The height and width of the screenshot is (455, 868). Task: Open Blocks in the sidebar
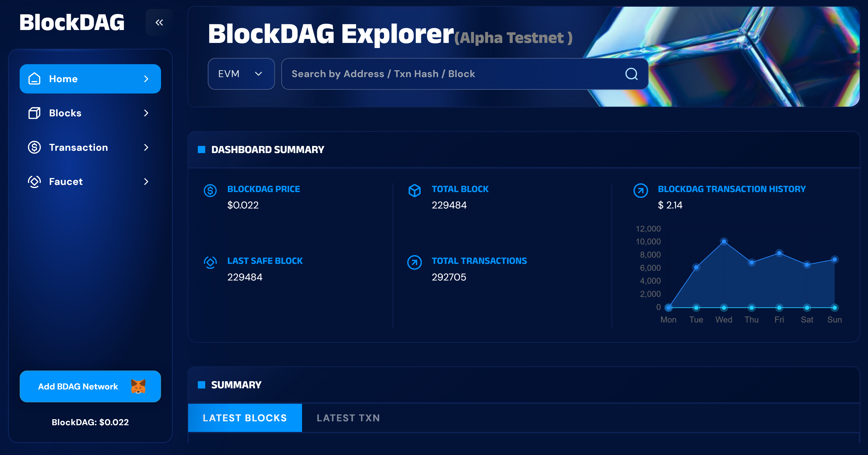[x=90, y=113]
